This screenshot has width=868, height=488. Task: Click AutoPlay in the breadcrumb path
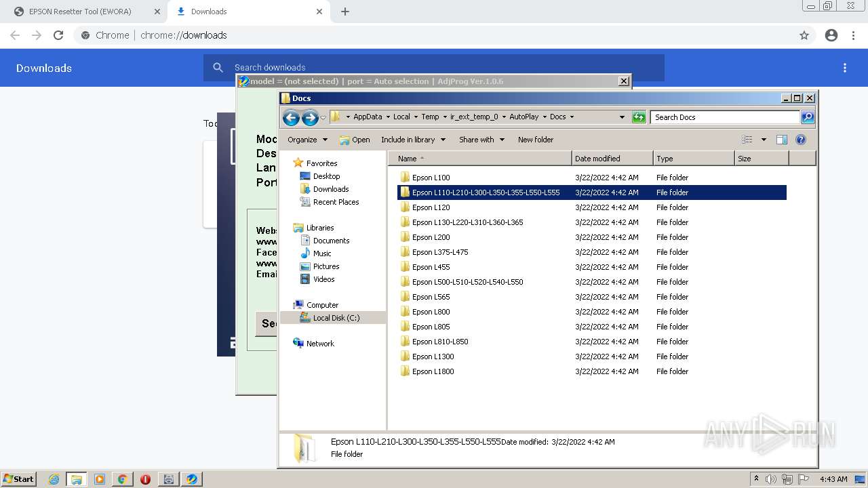point(524,117)
